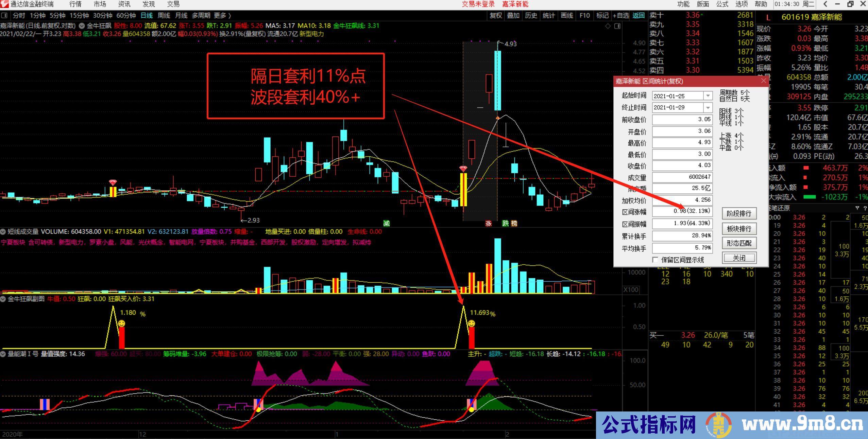868x439 pixels.
Task: Open the 交易 menu
Action: [x=173, y=4]
